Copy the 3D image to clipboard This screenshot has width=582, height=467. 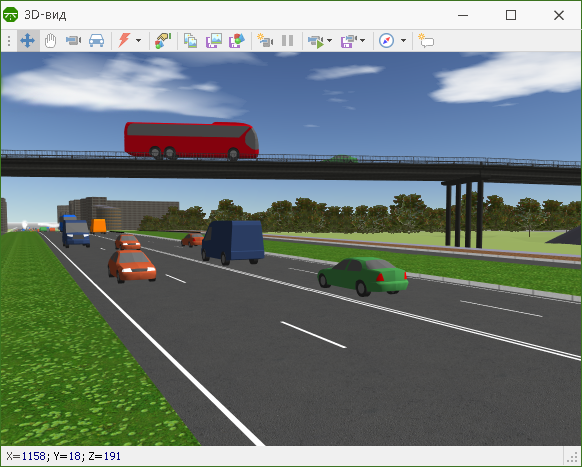(x=191, y=40)
